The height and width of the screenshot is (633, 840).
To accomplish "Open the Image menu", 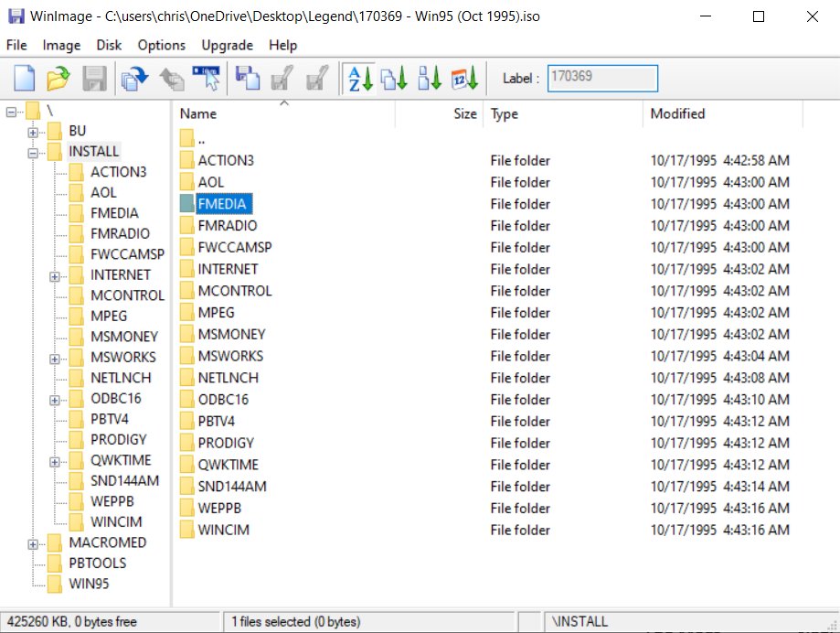I will click(x=61, y=45).
